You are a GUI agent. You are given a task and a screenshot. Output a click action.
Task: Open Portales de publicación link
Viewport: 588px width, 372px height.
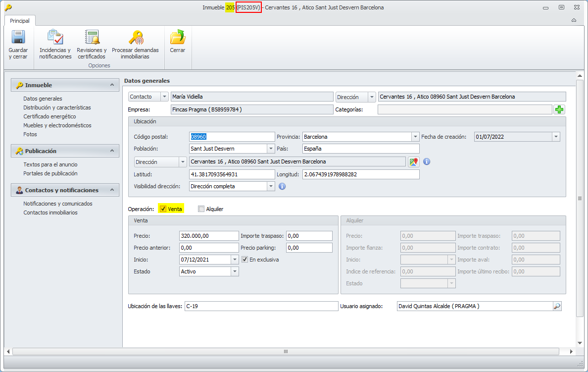pos(50,173)
